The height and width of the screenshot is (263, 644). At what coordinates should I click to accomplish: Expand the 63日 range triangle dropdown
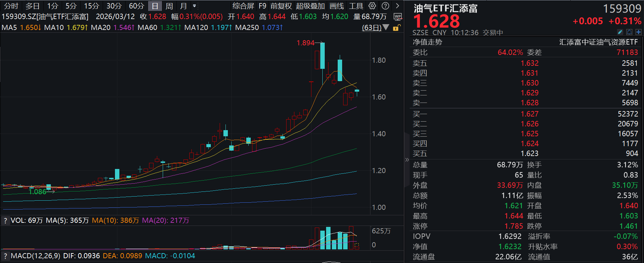pyautogui.click(x=386, y=27)
